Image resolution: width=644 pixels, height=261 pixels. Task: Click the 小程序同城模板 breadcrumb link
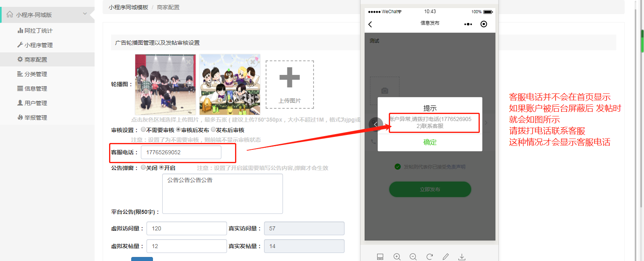[128, 7]
